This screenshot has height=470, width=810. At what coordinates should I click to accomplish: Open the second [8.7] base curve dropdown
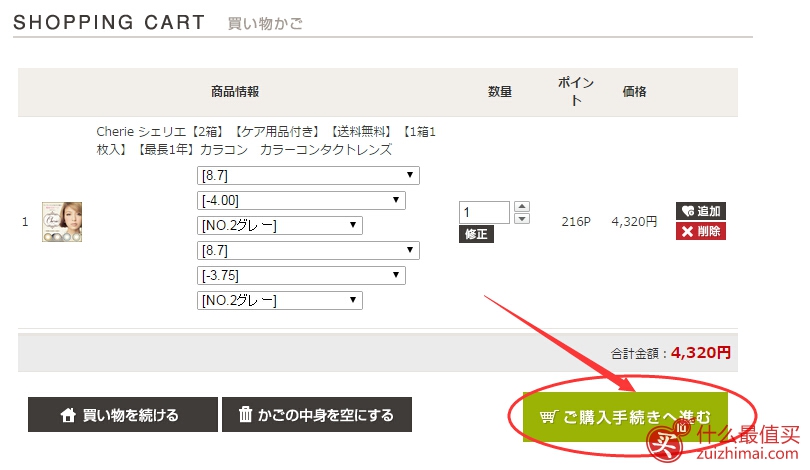pyautogui.click(x=308, y=250)
